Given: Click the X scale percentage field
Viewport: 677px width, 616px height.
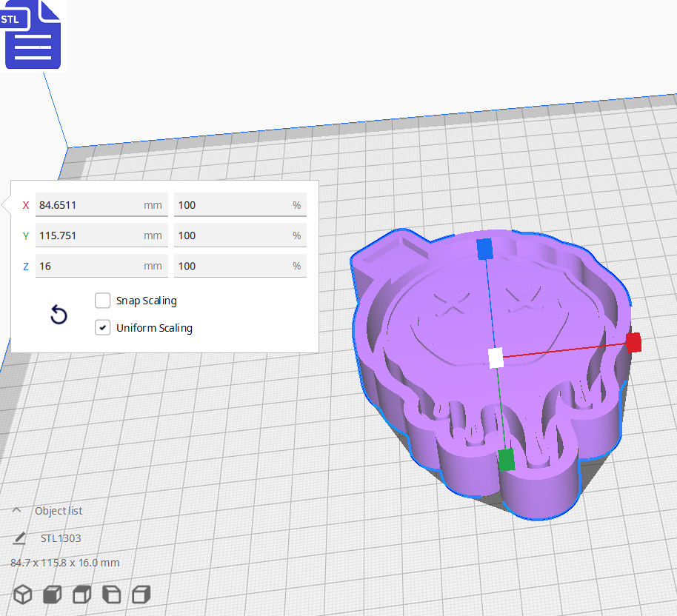Looking at the screenshot, I should pos(240,205).
